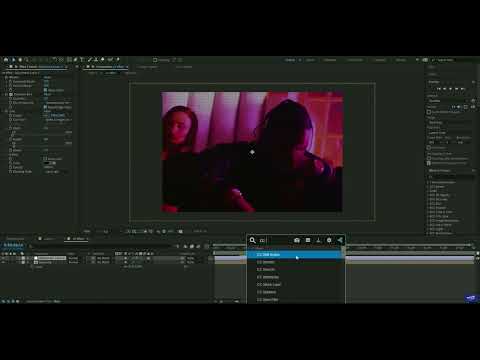Click the reset shortcut icon in Preview panel
This screenshot has height=360, width=480.
(x=473, y=101)
